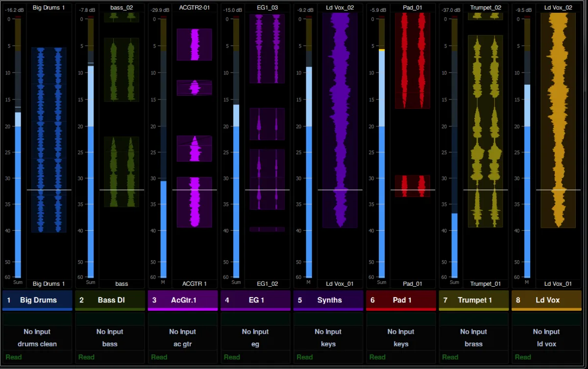Viewport: 588px width, 369px height.
Task: Click the 'bass' output label under Bass DI
Action: coord(110,344)
